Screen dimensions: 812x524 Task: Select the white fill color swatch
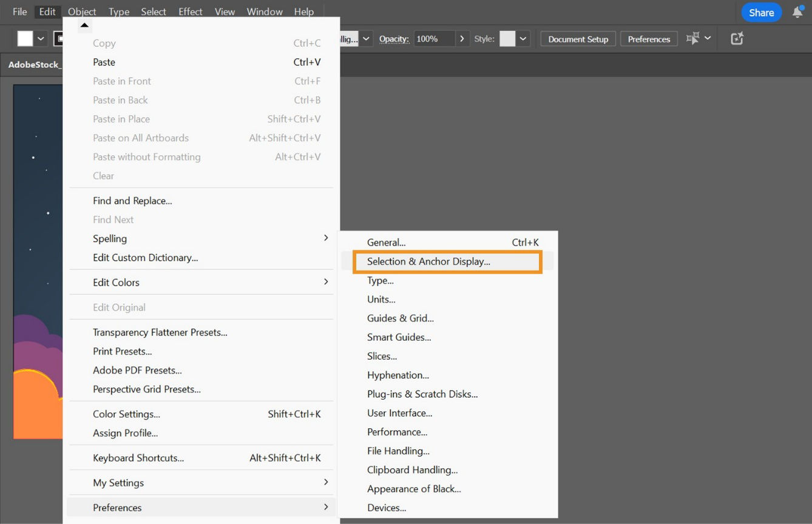24,38
